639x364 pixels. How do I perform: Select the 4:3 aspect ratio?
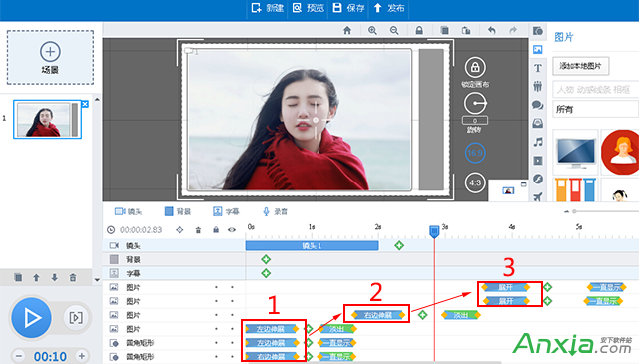tap(475, 182)
